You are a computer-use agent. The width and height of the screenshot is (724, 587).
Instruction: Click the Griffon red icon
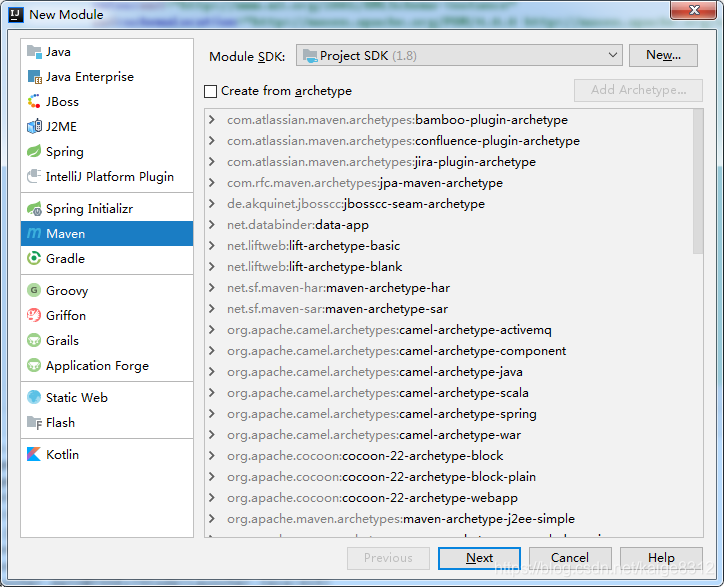tap(34, 315)
